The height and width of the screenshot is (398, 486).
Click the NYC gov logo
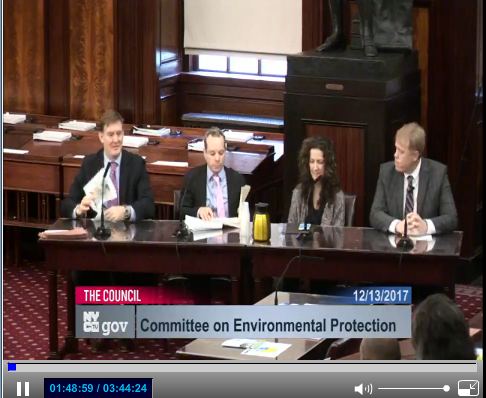click(105, 322)
